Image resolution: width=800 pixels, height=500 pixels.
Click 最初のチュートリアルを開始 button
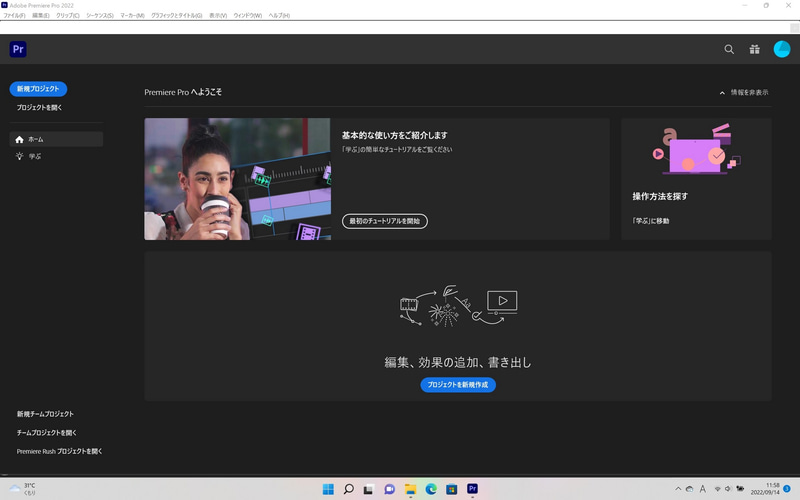(x=385, y=221)
